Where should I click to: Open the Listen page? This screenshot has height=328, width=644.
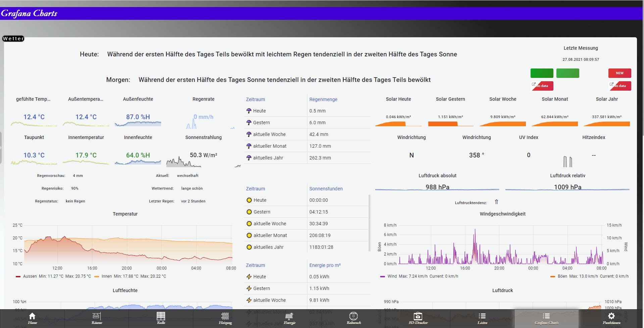[482, 318]
